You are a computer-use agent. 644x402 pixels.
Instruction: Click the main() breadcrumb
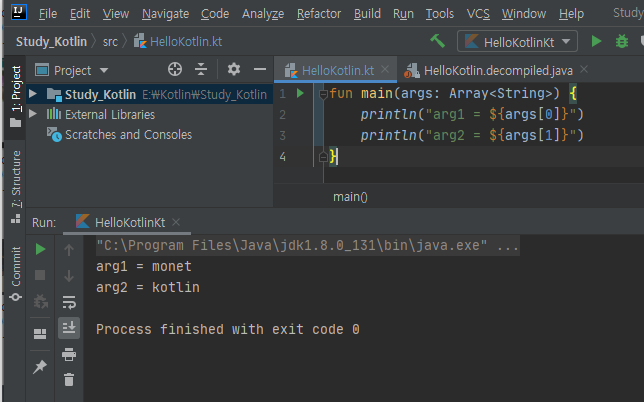[350, 197]
